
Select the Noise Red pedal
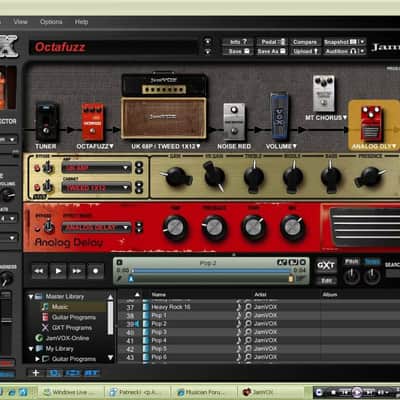(x=234, y=122)
